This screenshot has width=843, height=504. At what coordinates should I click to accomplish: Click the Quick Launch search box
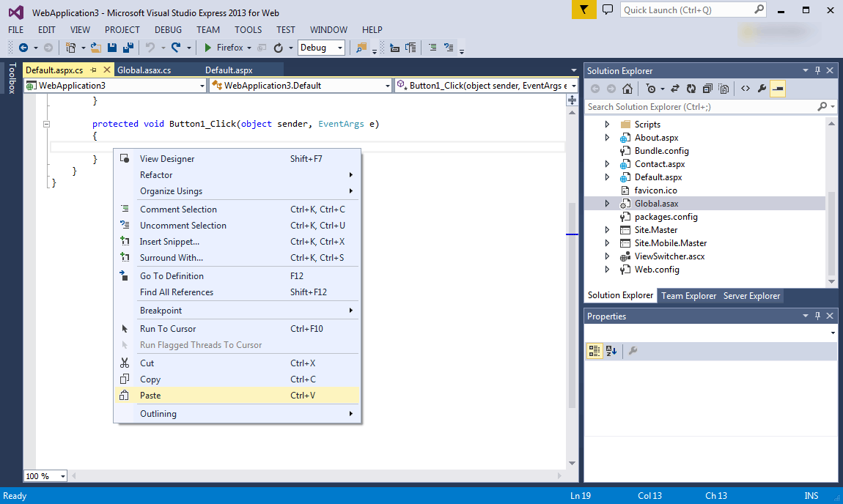pyautogui.click(x=693, y=10)
